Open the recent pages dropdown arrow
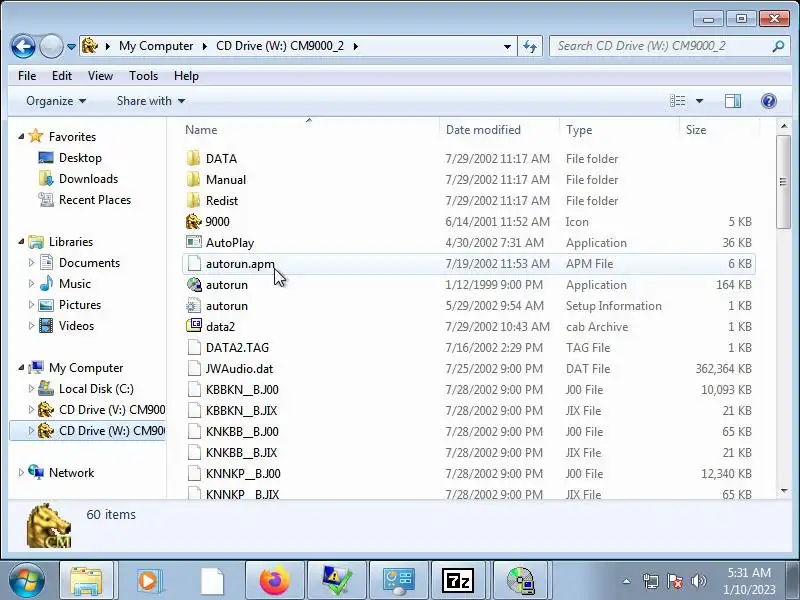Image resolution: width=800 pixels, height=600 pixels. pos(71,46)
